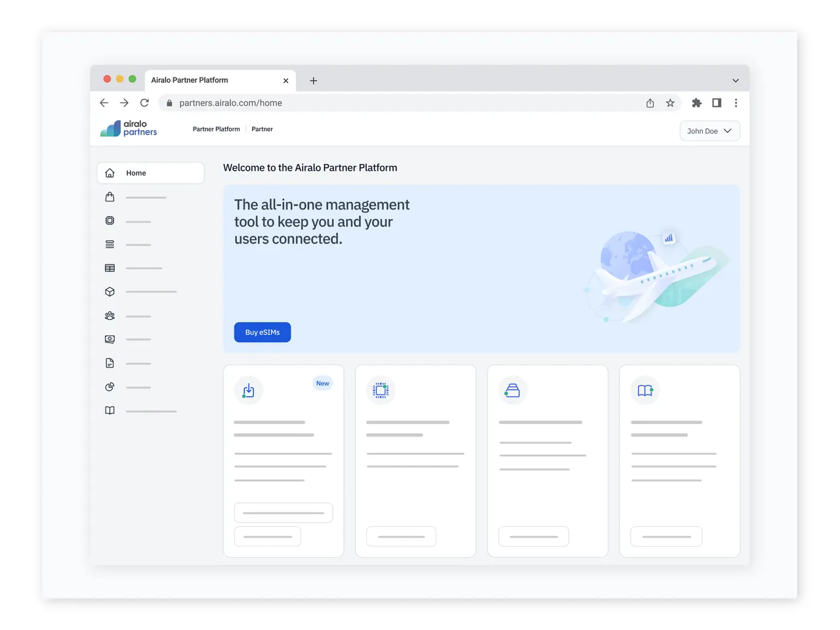840x630 pixels.
Task: Click the input field on the first card
Action: (x=283, y=513)
